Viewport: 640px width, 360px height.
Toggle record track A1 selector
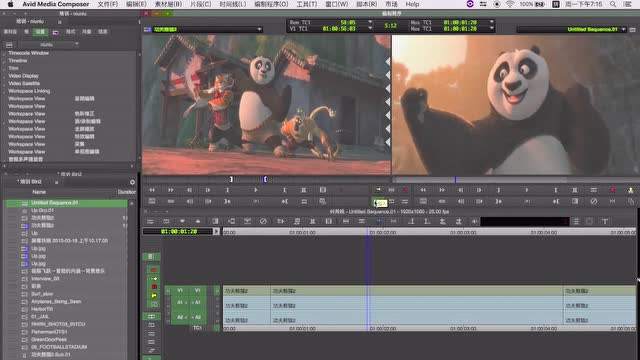198,302
